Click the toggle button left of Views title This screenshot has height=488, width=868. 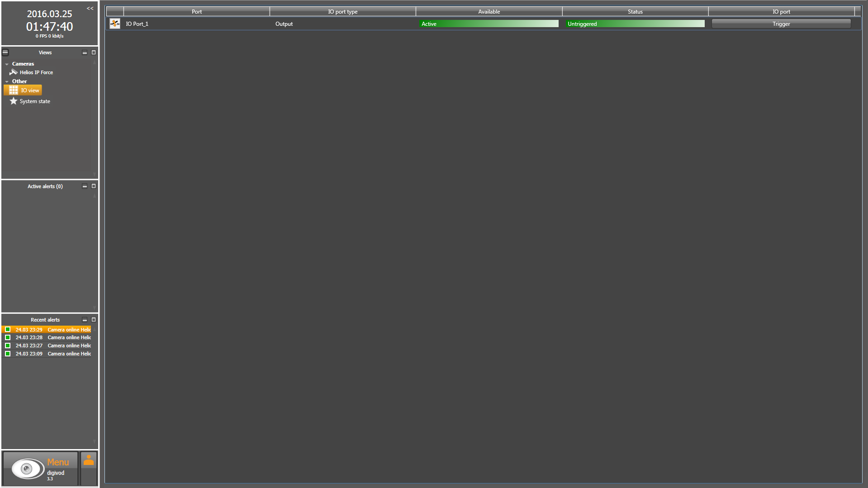pyautogui.click(x=5, y=52)
